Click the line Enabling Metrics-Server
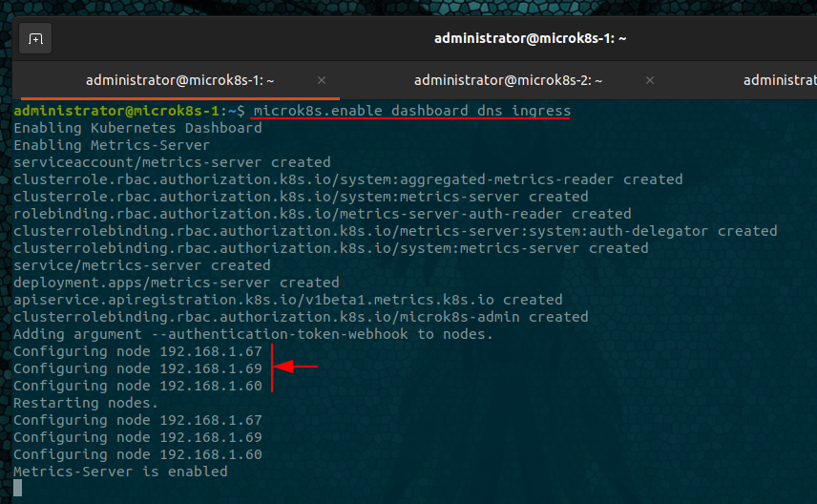This screenshot has height=504, width=817. pyautogui.click(x=112, y=145)
